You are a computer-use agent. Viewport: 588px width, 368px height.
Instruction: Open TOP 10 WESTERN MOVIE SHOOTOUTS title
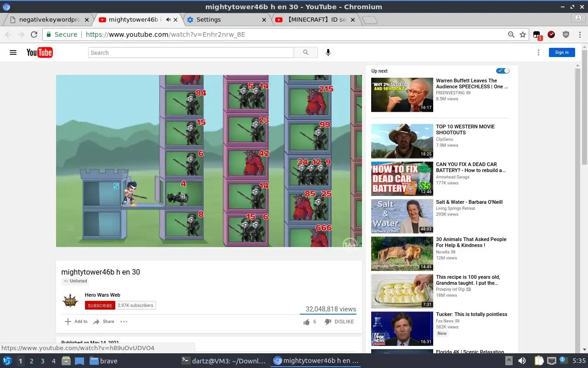[x=465, y=130]
